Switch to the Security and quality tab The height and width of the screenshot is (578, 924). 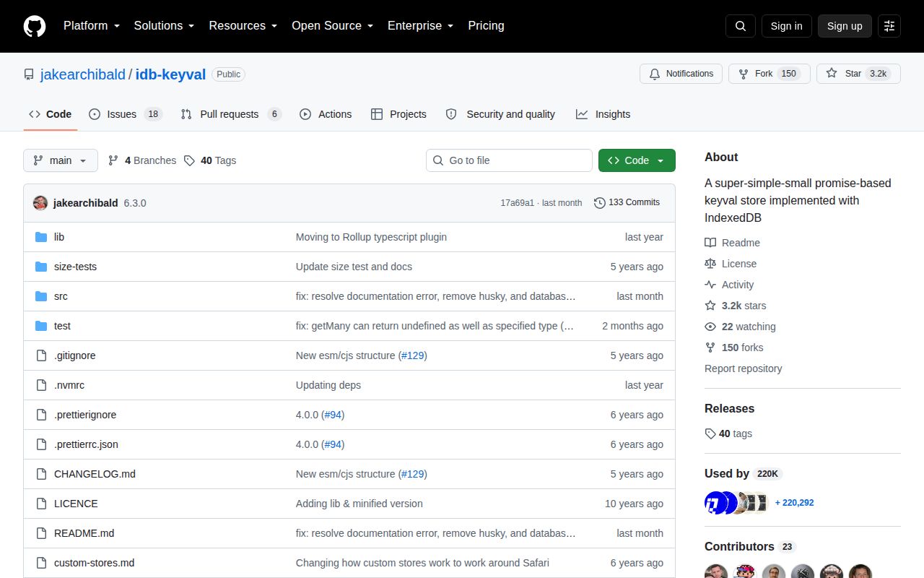[500, 114]
